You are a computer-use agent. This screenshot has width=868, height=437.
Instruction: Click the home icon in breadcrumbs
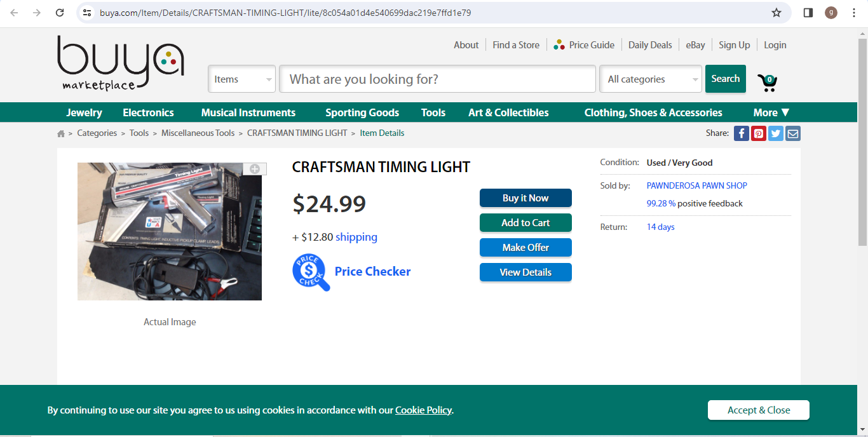tap(61, 133)
